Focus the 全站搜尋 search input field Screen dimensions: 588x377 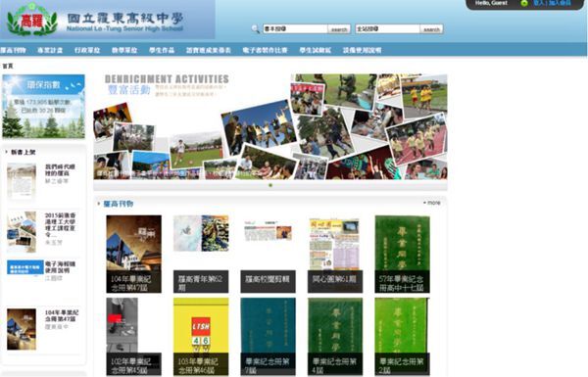click(x=388, y=28)
